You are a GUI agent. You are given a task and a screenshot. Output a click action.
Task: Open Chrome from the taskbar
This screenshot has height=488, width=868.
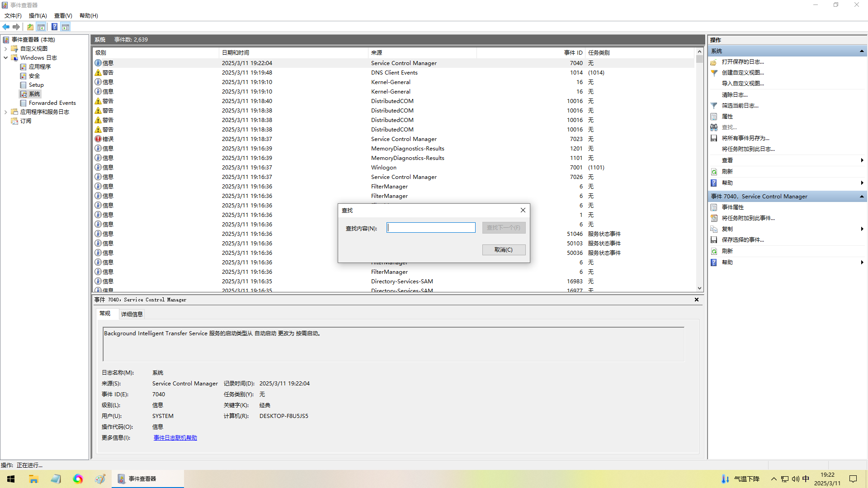pyautogui.click(x=78, y=479)
